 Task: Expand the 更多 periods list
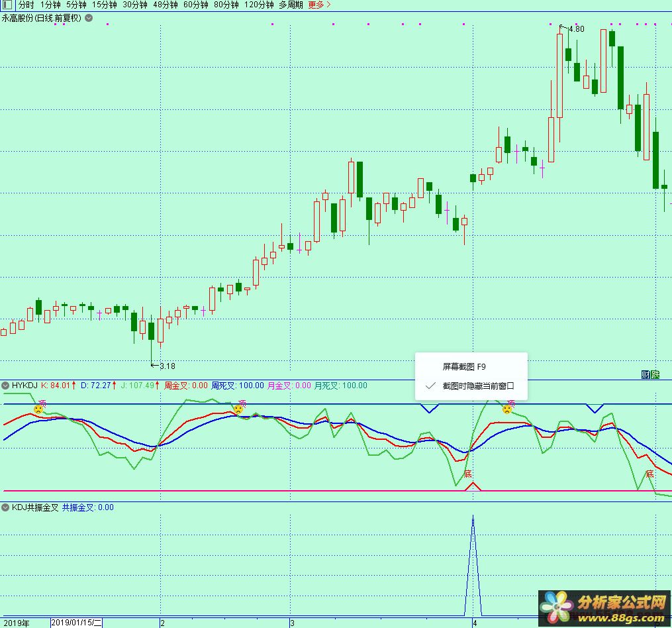click(x=319, y=5)
